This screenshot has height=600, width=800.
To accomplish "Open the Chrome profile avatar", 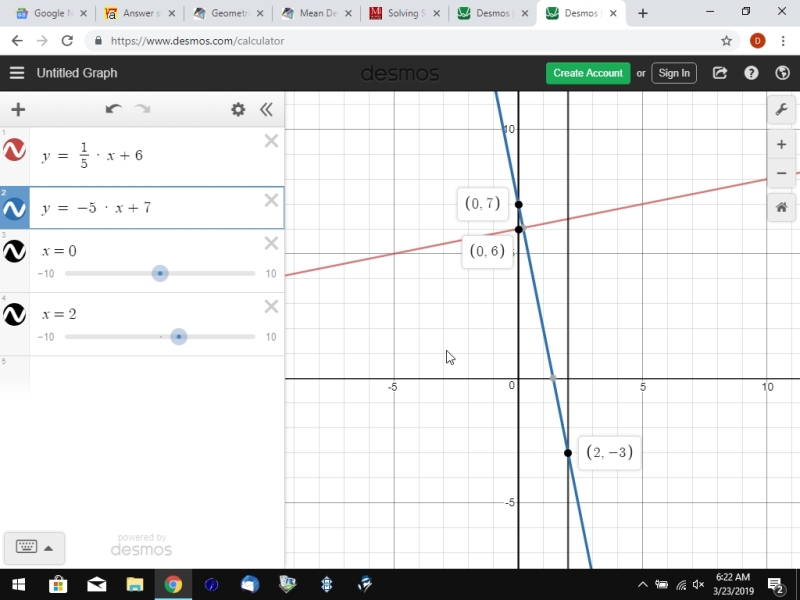I will 757,41.
